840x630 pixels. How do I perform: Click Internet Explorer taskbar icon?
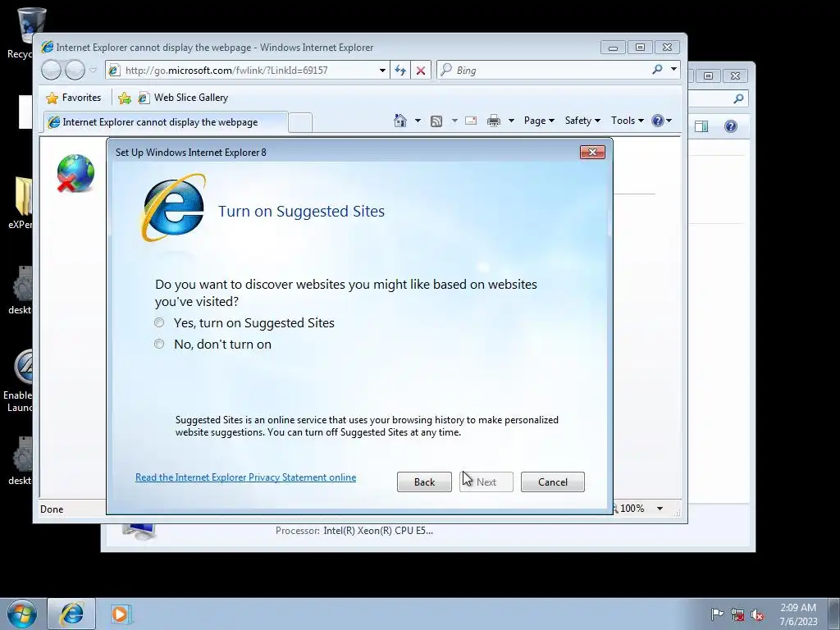(x=71, y=614)
